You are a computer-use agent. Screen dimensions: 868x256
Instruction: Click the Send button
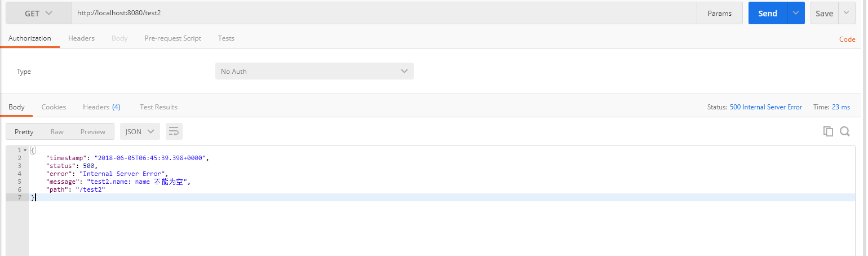point(768,13)
